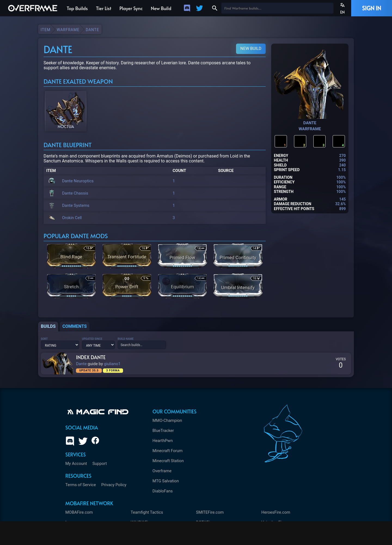Open the Index Dante build title

[91, 357]
